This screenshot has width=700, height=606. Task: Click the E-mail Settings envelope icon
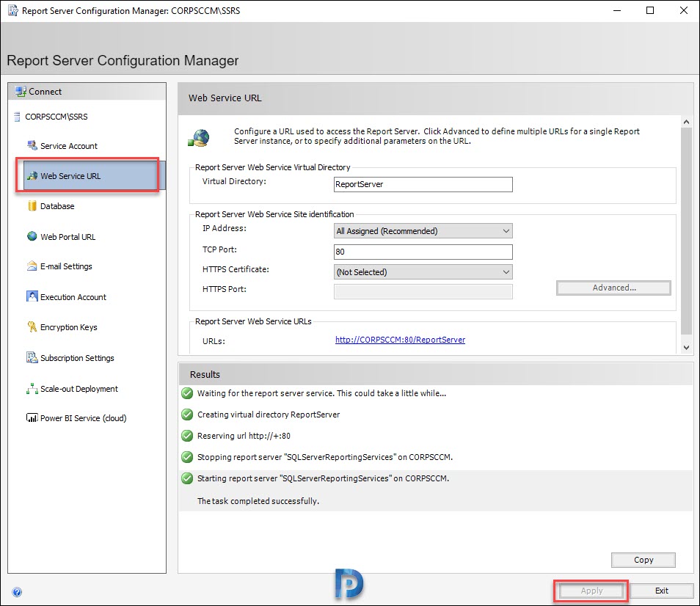32,266
